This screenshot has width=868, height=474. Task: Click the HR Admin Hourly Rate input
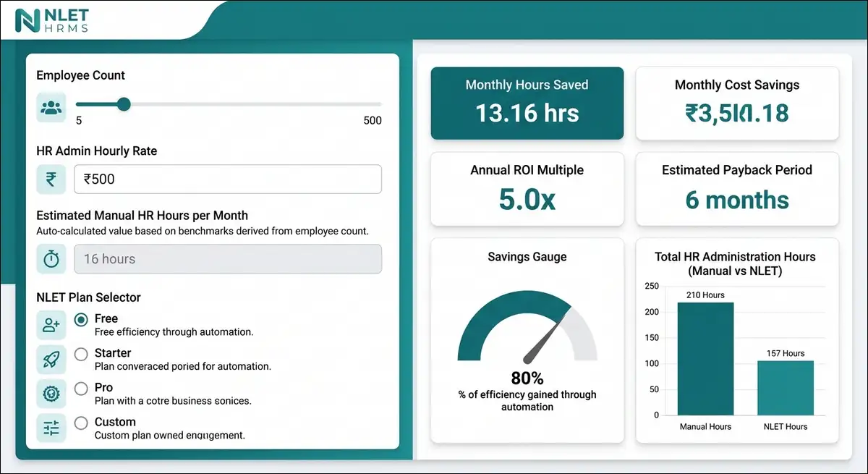(x=228, y=179)
